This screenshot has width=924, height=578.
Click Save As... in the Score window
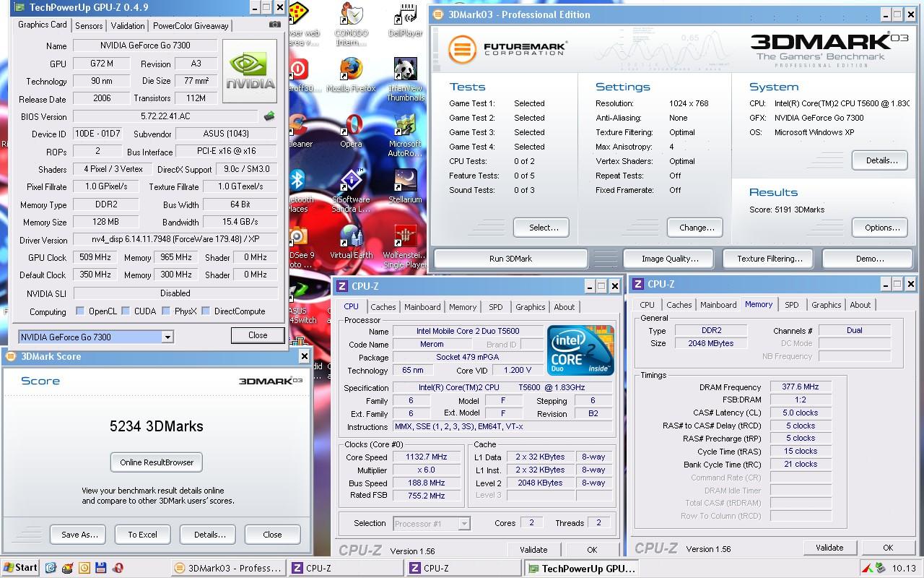coord(79,535)
